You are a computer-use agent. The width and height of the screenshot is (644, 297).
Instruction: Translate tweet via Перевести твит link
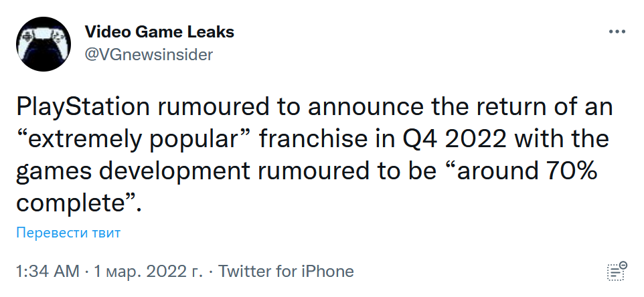(x=68, y=233)
